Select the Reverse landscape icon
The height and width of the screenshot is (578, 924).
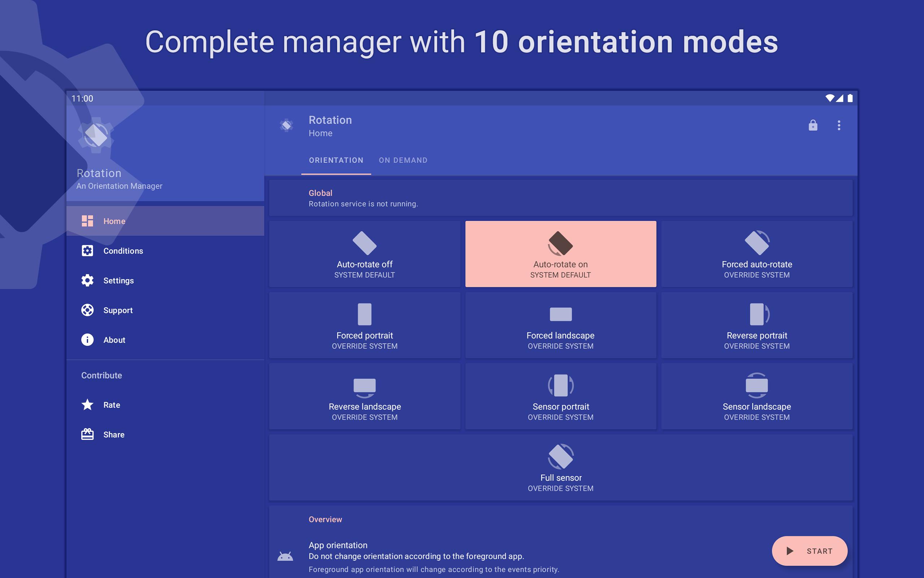point(364,388)
